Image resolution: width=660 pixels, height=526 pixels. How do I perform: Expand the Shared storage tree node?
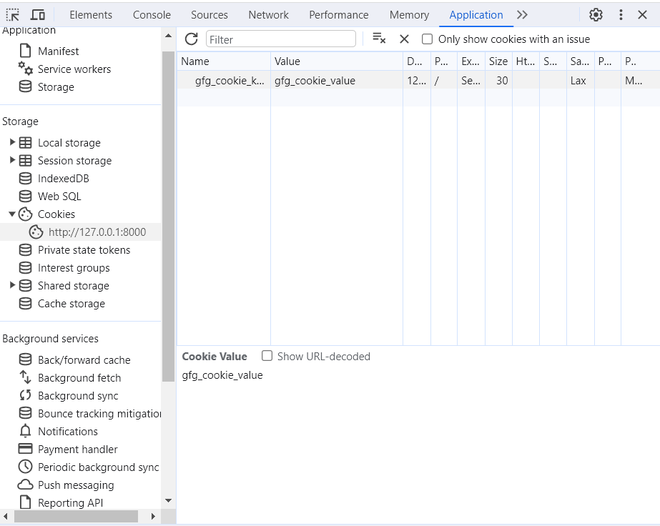coord(12,285)
